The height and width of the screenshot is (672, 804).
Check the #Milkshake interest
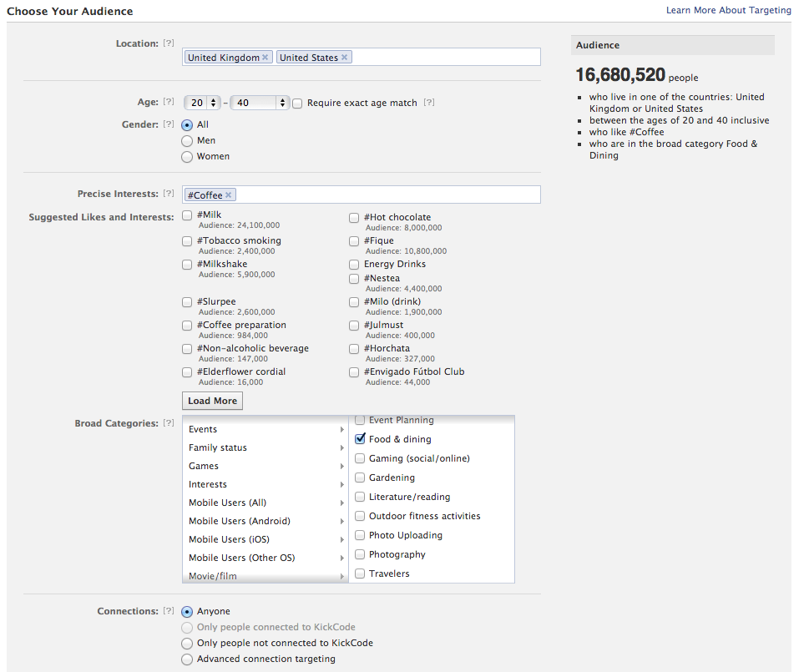click(187, 265)
